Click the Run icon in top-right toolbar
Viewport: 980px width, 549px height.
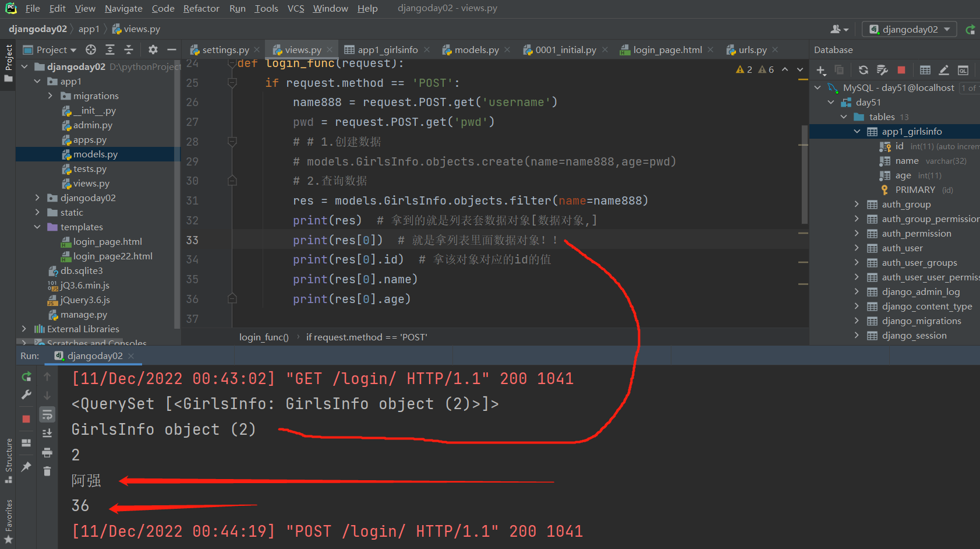pos(970,30)
